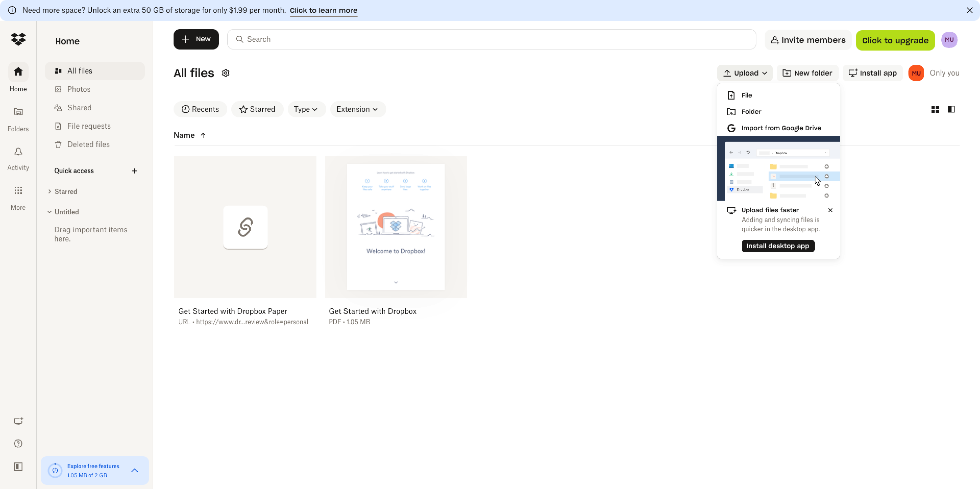
Task: Click the storage usage circle icon
Action: [x=55, y=471]
